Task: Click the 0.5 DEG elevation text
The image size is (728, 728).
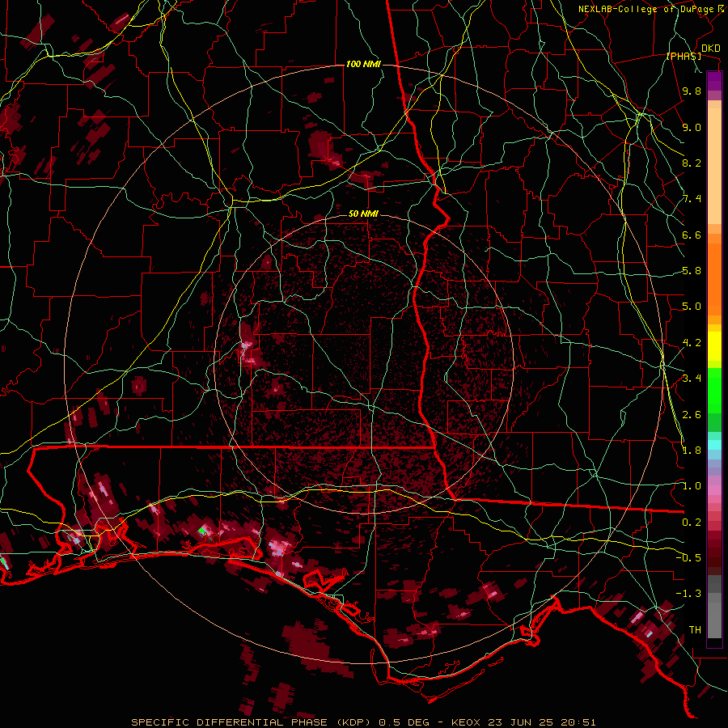Action: 405,722
